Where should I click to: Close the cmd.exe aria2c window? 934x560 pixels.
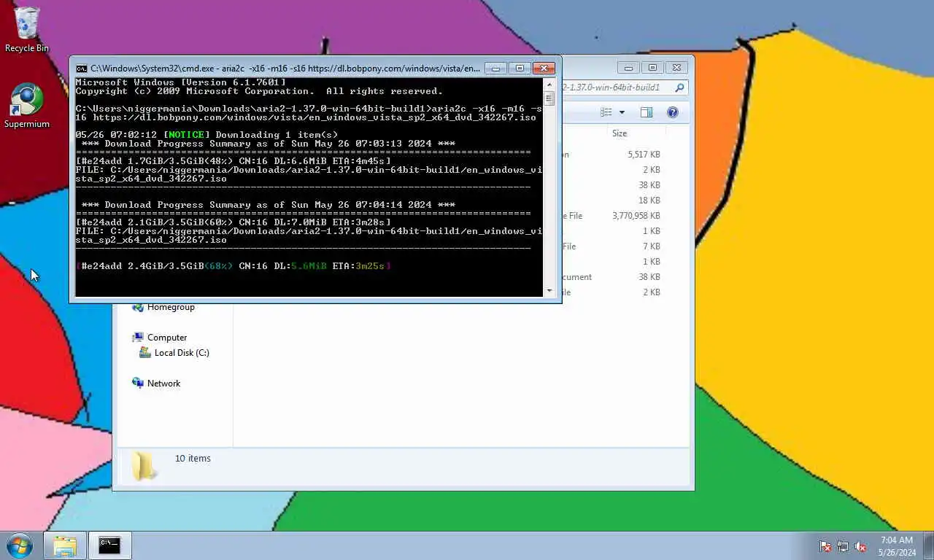(x=544, y=69)
